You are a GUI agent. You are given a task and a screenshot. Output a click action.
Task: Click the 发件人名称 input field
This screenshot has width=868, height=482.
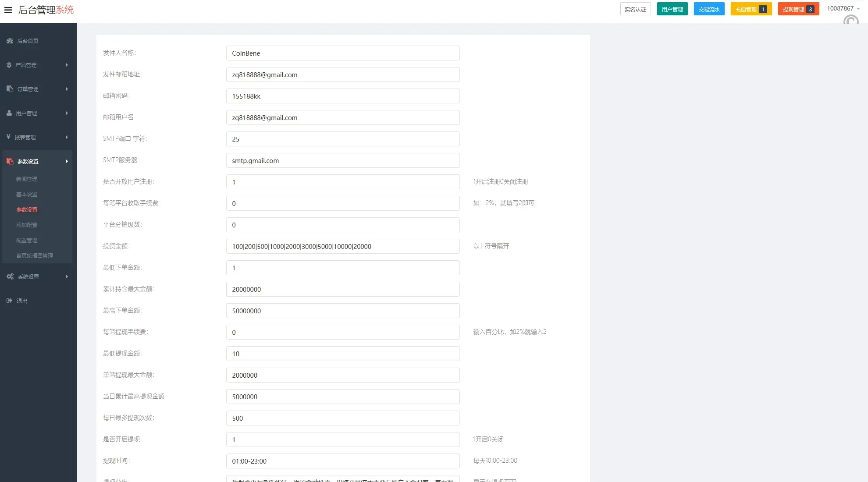pos(342,53)
